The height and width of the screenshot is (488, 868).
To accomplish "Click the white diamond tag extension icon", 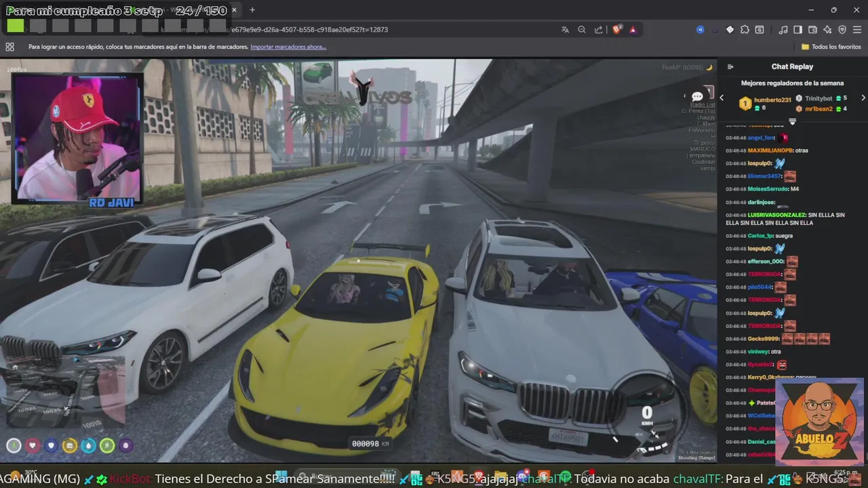I will tap(730, 30).
